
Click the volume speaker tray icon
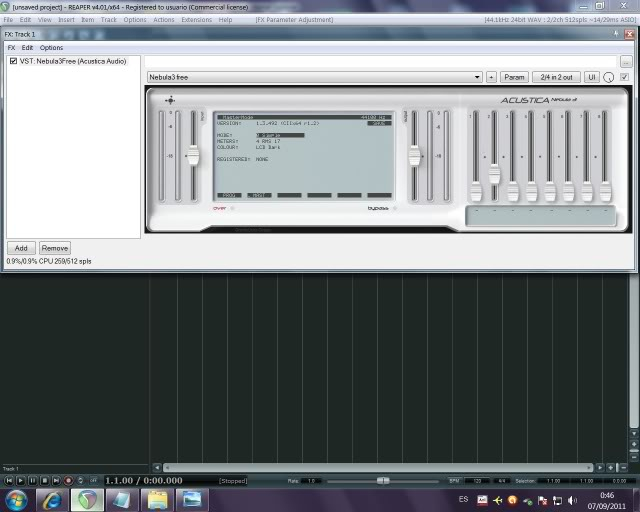[x=572, y=500]
